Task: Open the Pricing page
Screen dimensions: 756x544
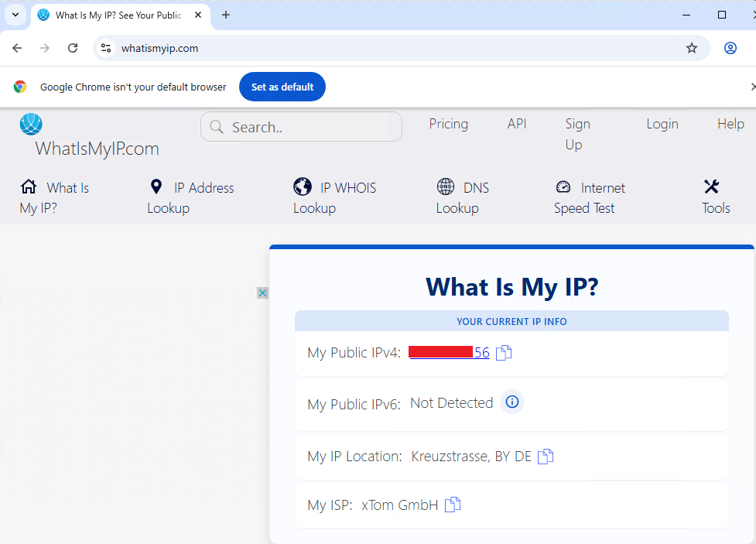Action: tap(448, 124)
